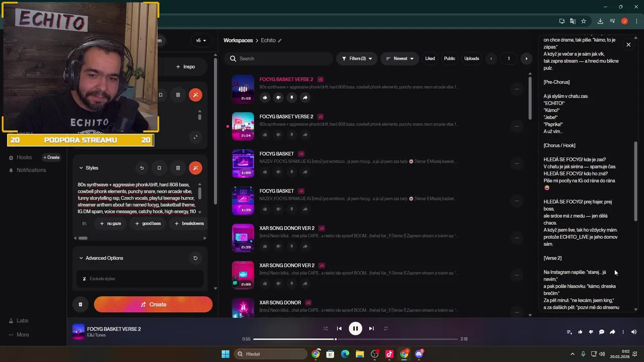Click the lyrics panel vertical scrollbar
The width and height of the screenshot is (644, 362).
click(x=635, y=181)
